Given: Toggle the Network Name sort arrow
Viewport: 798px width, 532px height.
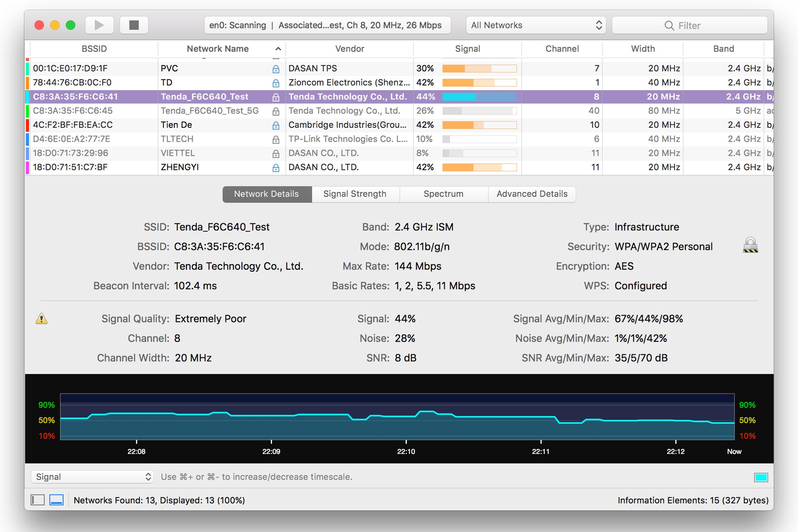Looking at the screenshot, I should click(x=278, y=49).
